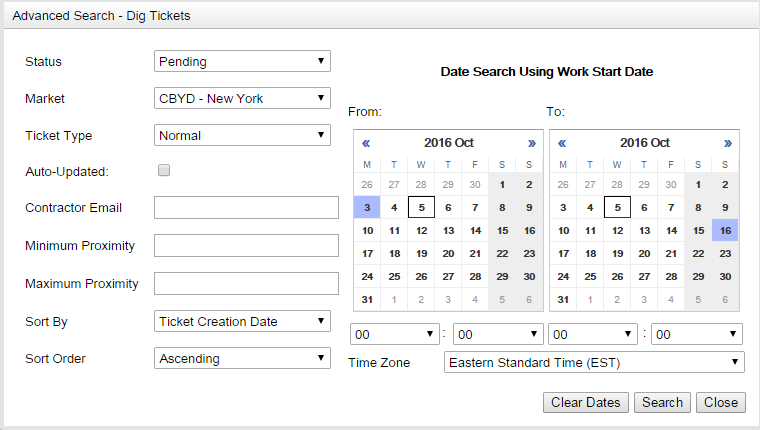
Task: Go to previous month in To calendar
Action: click(x=562, y=143)
